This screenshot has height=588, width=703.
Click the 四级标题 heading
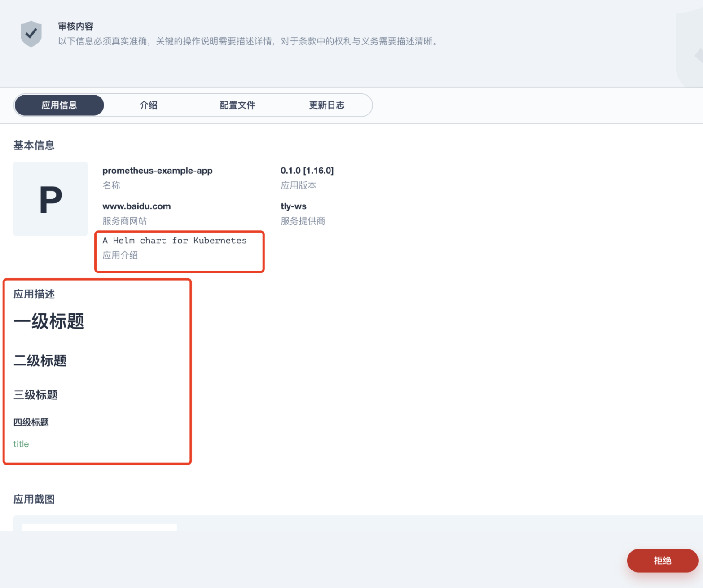[31, 422]
